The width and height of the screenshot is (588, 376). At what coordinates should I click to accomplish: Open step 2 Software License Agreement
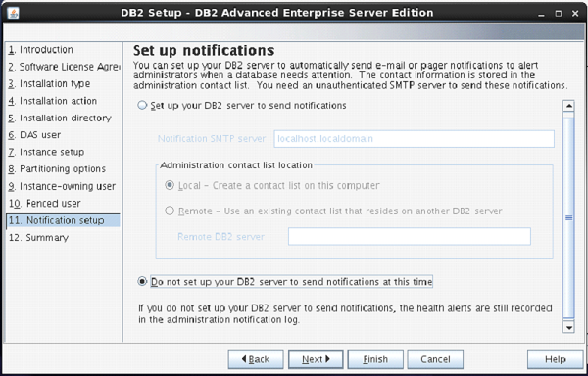64,67
